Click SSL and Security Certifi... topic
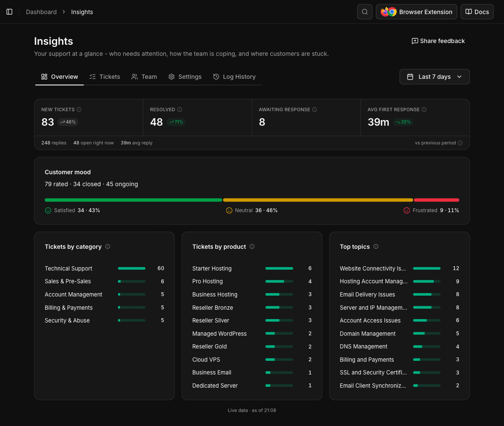 tap(399, 373)
